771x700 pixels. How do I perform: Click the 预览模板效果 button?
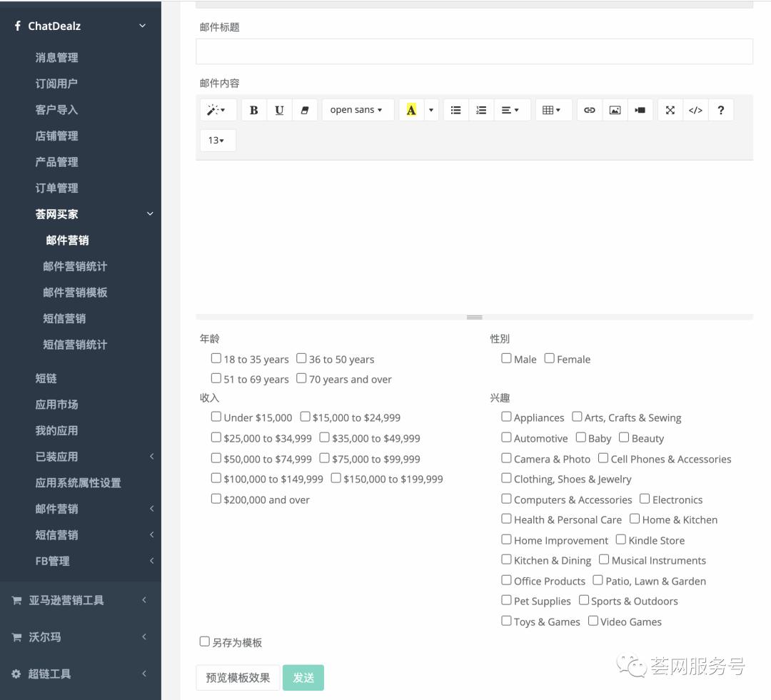tap(238, 678)
